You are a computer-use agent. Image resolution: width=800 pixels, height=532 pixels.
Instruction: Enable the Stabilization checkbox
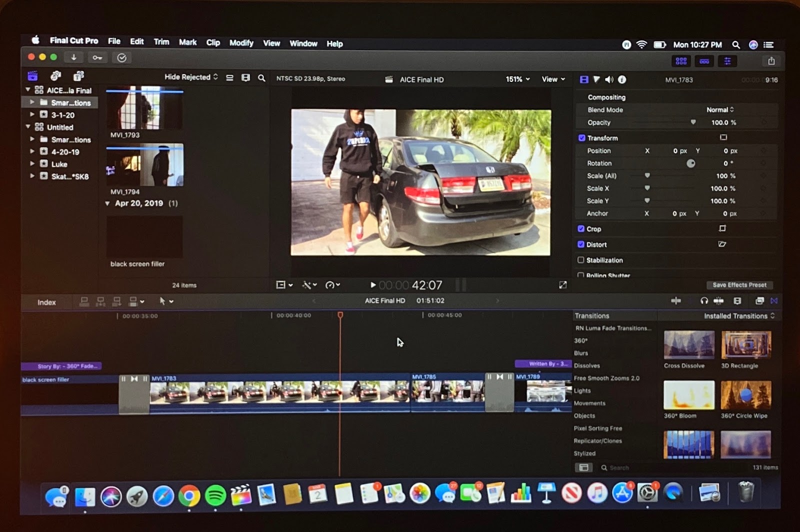click(580, 260)
